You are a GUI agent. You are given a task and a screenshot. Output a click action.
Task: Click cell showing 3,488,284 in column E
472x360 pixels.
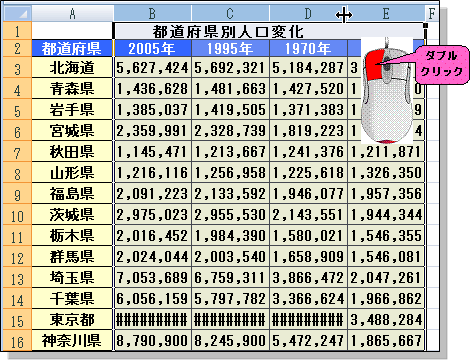386,320
